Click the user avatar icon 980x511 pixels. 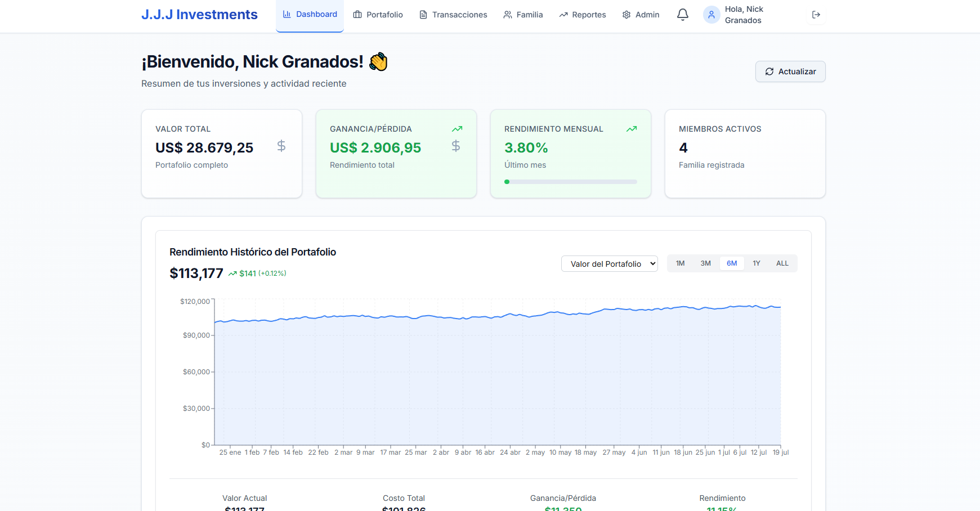coord(711,15)
